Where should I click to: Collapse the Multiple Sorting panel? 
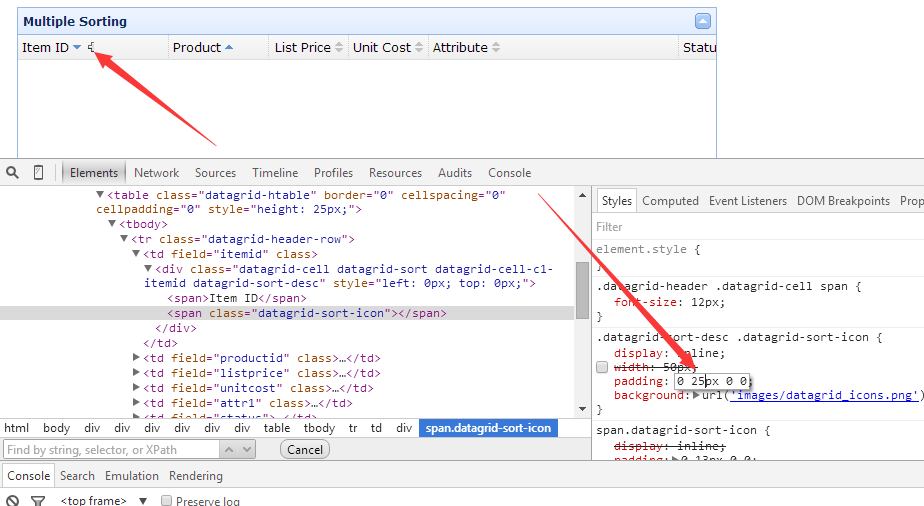coord(702,21)
